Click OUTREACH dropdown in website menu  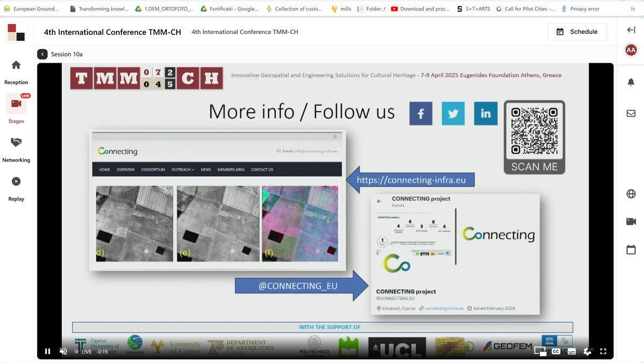click(183, 169)
